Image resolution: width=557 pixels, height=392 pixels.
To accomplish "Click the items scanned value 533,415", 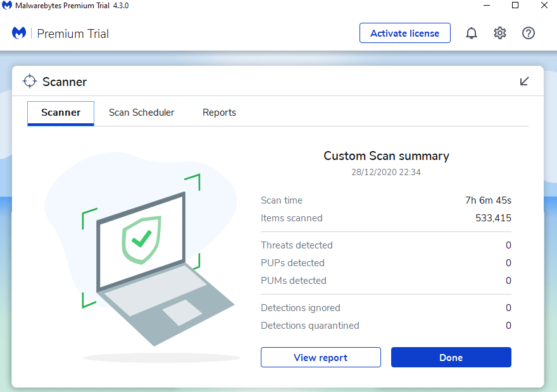I will click(x=493, y=218).
